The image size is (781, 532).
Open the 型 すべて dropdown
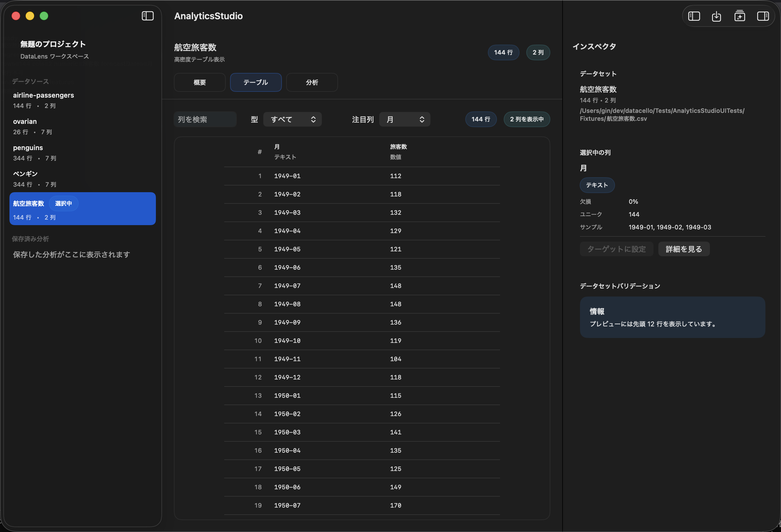click(292, 119)
